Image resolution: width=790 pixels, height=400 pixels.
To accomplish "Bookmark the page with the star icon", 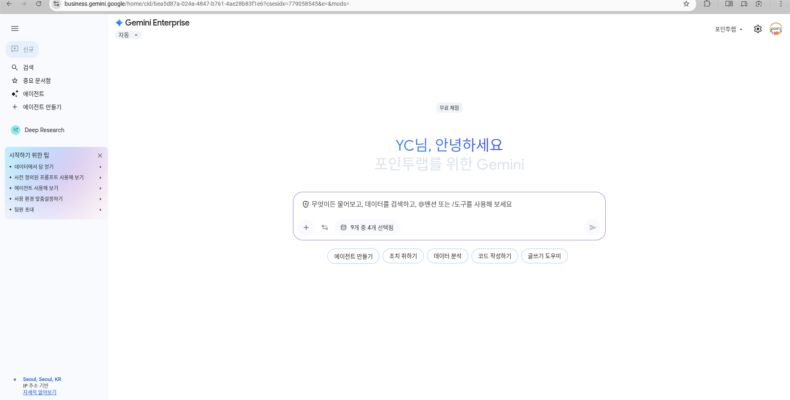I will 686,4.
